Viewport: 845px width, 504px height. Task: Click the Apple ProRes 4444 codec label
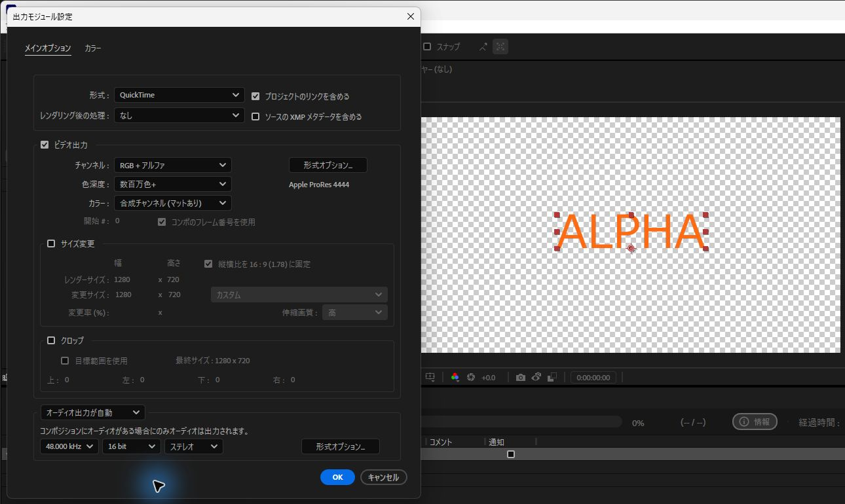319,185
